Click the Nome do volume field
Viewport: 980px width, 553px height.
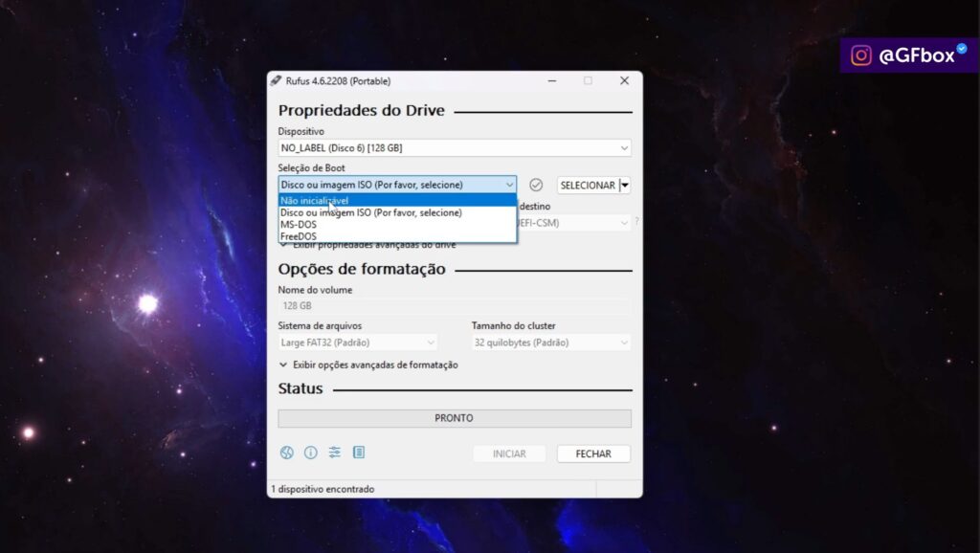point(455,305)
